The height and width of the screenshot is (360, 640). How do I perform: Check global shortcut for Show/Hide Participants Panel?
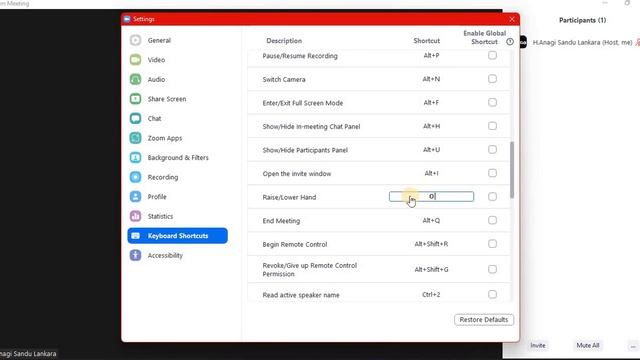pyautogui.click(x=492, y=150)
